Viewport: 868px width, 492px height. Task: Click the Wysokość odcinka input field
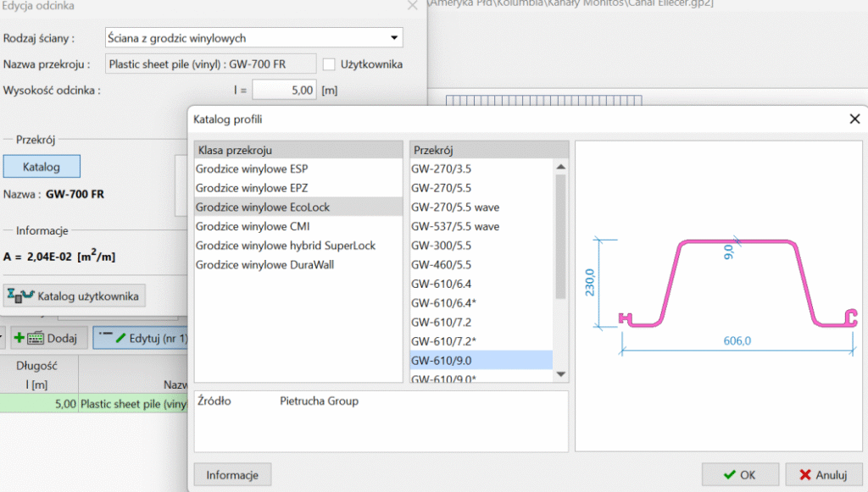click(285, 90)
